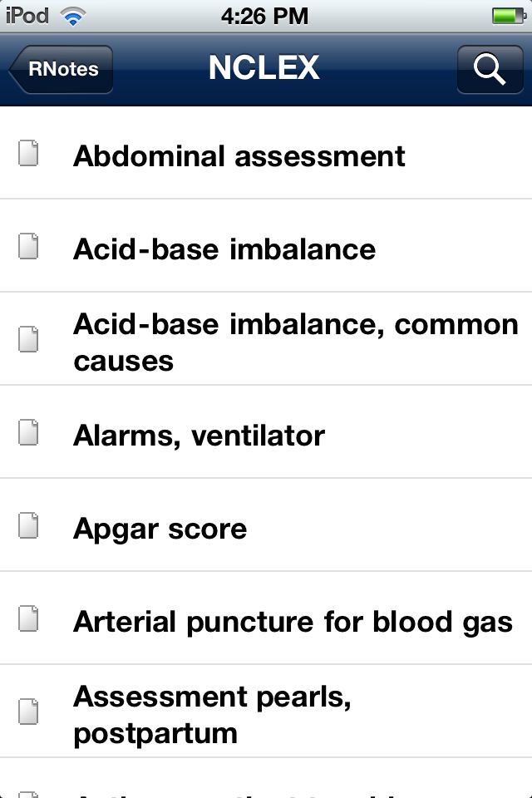This screenshot has width=532, height=798.
Task: Open Abdominal assessment topic
Action: tap(266, 153)
